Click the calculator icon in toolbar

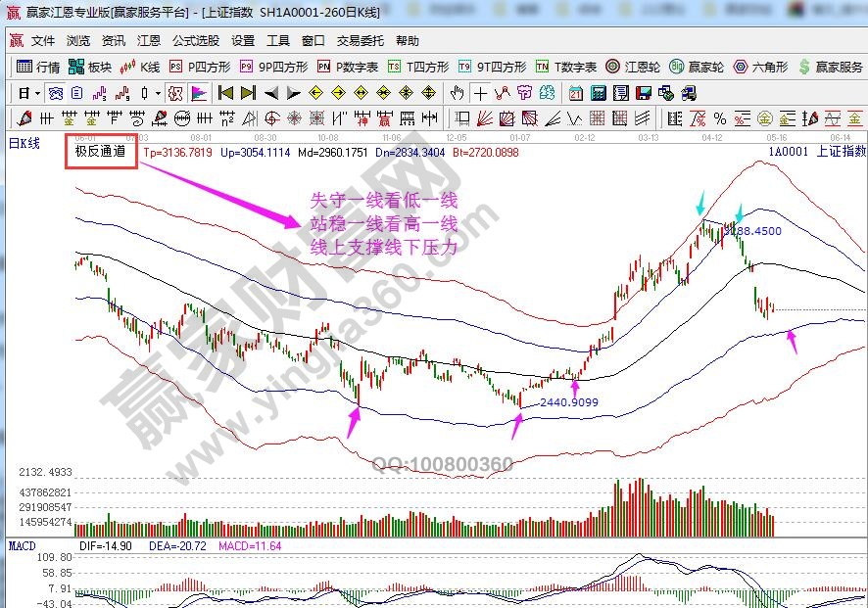(x=596, y=93)
